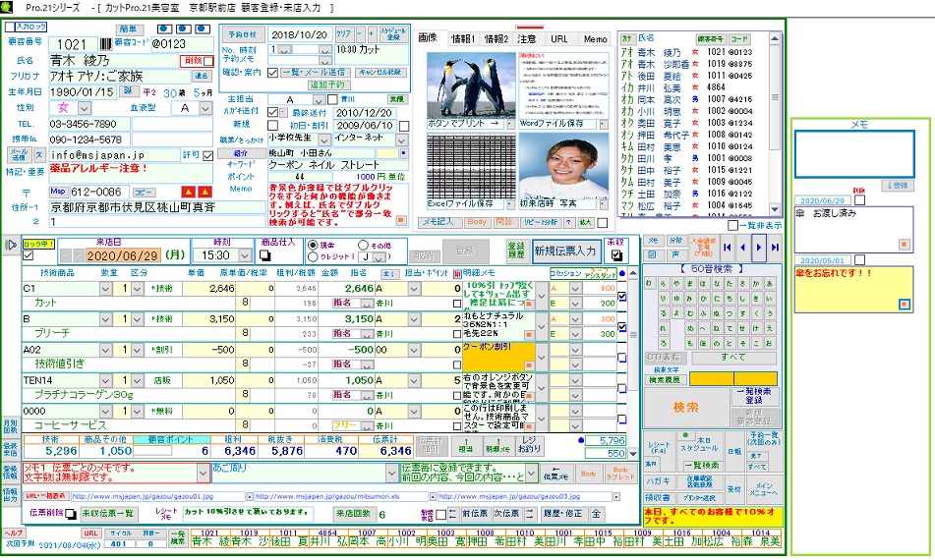The height and width of the screenshot is (560, 935).
Task: Switch to the 注意 tab
Action: pos(527,38)
